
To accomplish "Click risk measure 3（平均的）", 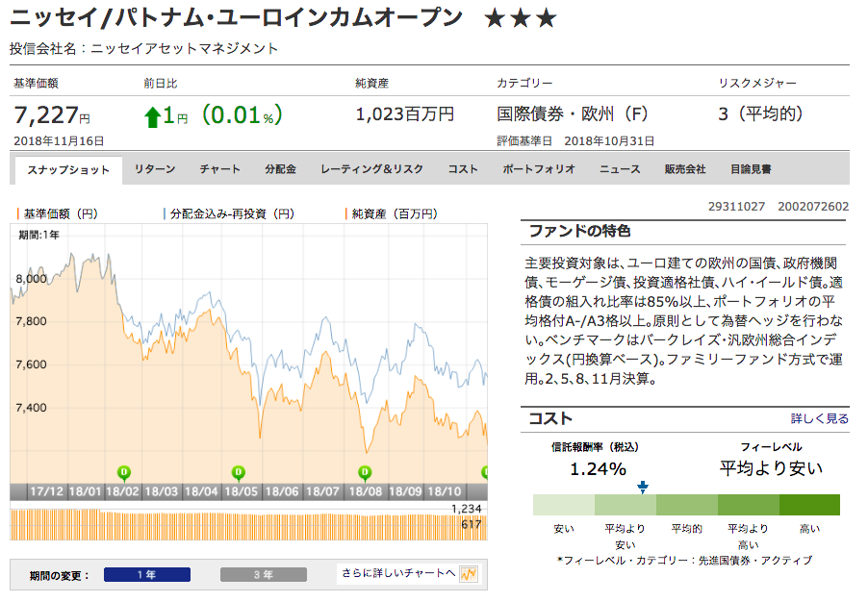I will pyautogui.click(x=760, y=114).
